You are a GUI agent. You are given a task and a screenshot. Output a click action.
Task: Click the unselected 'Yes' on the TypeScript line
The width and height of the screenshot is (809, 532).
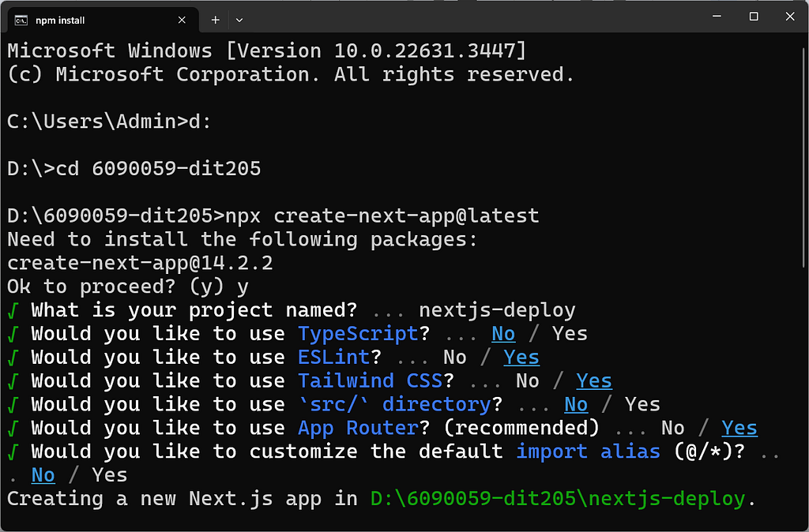pos(570,334)
